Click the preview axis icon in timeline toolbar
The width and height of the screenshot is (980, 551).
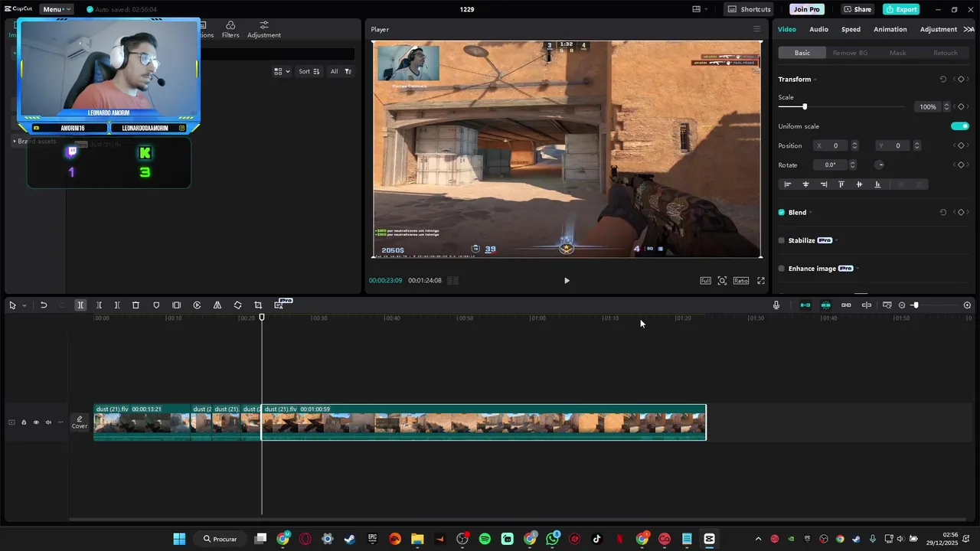887,305
